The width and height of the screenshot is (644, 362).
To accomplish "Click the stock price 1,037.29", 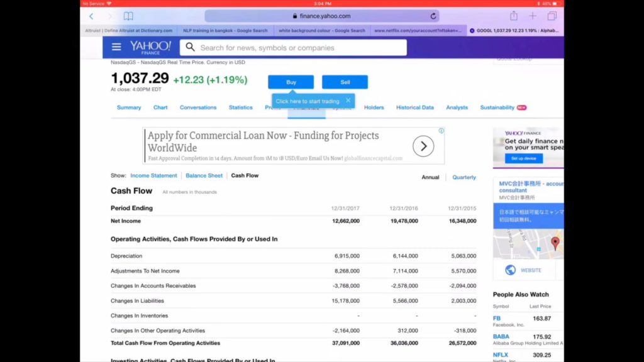I will tap(140, 78).
